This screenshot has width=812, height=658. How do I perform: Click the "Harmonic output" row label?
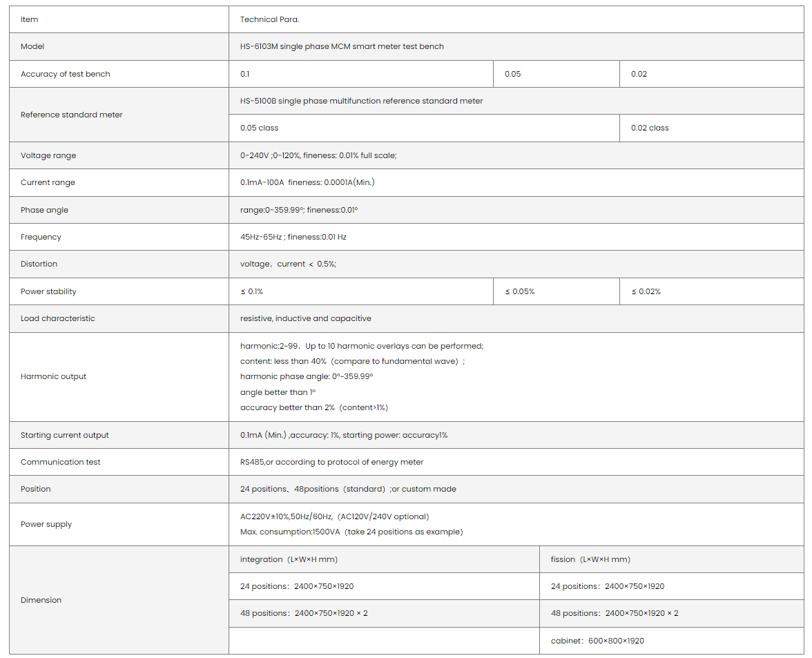pyautogui.click(x=54, y=376)
